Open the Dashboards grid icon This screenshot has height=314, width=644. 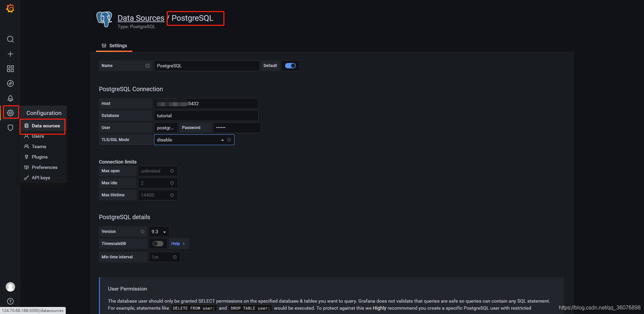[10, 69]
